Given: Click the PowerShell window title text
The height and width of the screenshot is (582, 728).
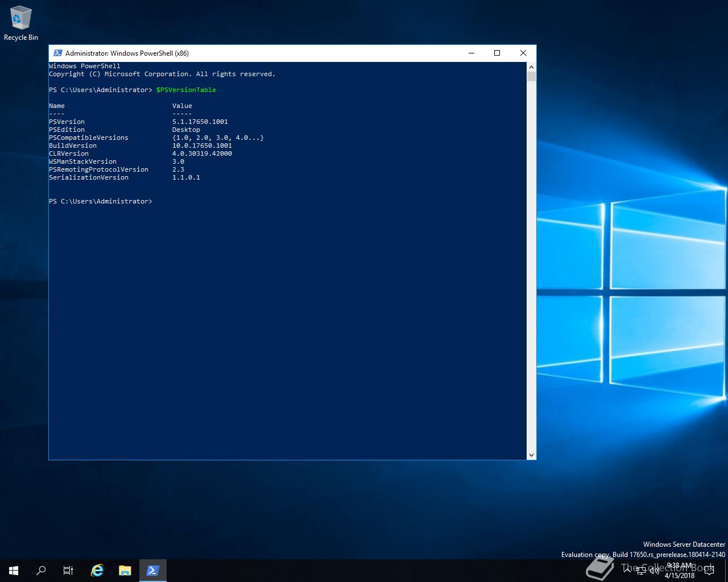Looking at the screenshot, I should (127, 53).
